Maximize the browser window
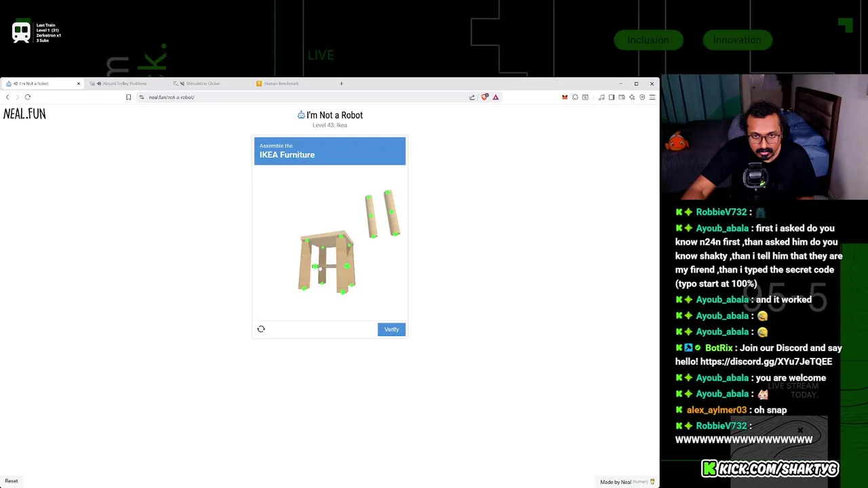This screenshot has width=868, height=488. [x=636, y=83]
